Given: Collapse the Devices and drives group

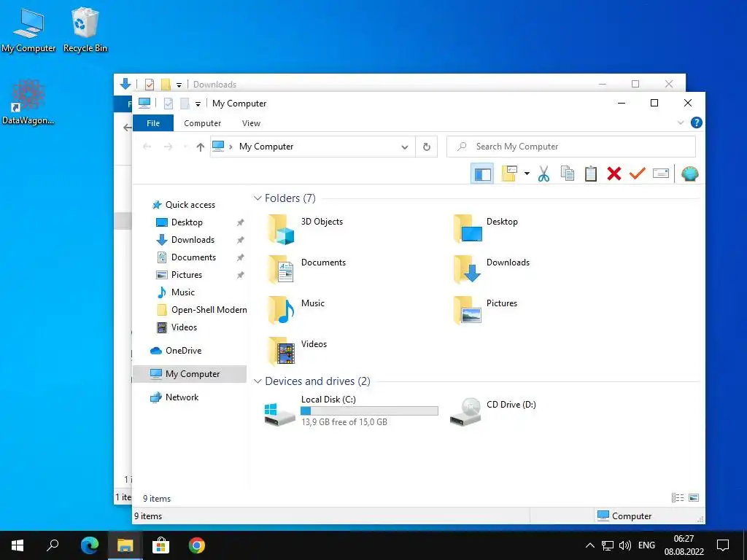Looking at the screenshot, I should (x=258, y=381).
